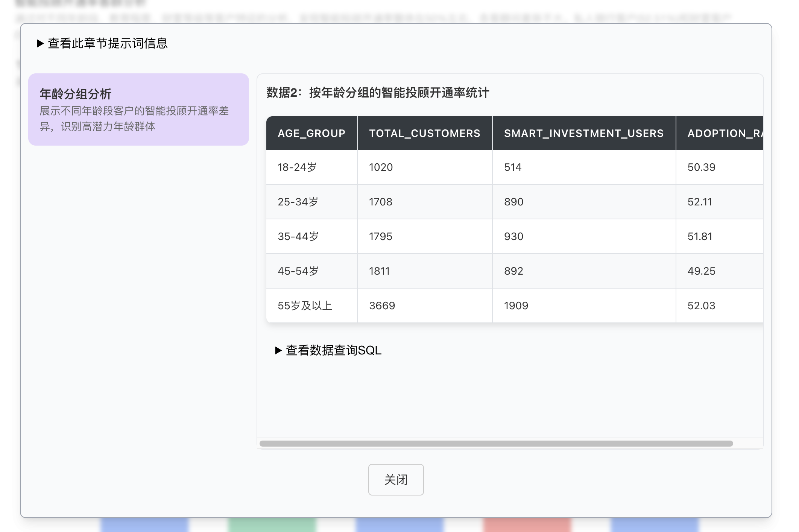Select the 年龄分组分析 analysis card

point(139,109)
